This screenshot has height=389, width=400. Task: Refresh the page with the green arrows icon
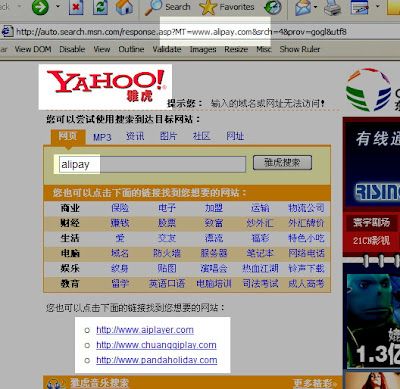coord(100,7)
